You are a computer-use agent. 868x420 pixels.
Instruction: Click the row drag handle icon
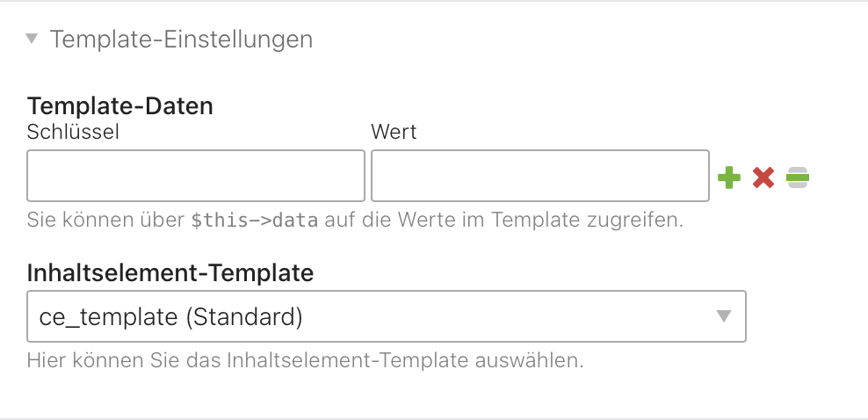point(798,177)
